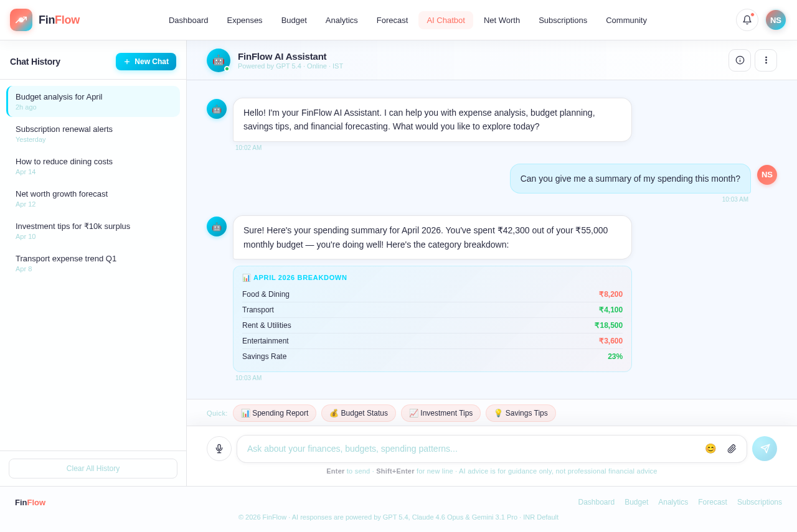Clear All History
The height and width of the screenshot is (532, 797).
click(93, 469)
